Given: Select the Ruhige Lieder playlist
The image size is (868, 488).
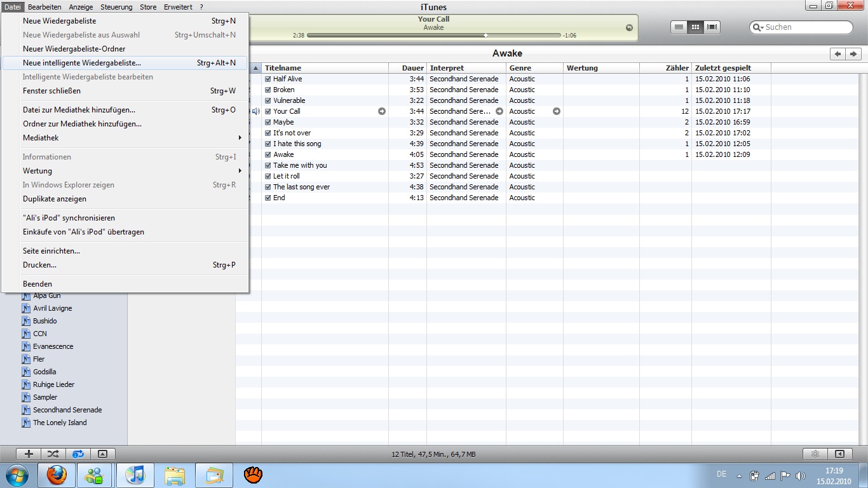Looking at the screenshot, I should (53, 384).
